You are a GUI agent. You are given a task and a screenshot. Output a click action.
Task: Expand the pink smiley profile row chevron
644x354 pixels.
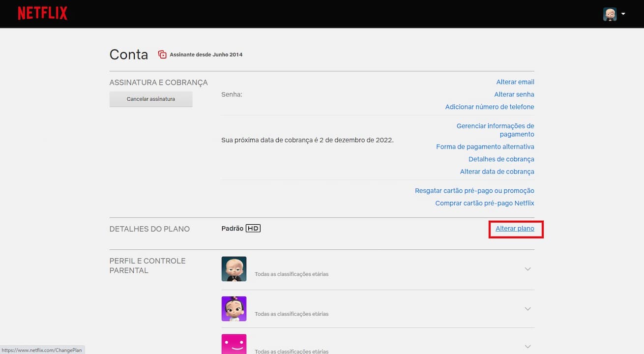tap(528, 347)
